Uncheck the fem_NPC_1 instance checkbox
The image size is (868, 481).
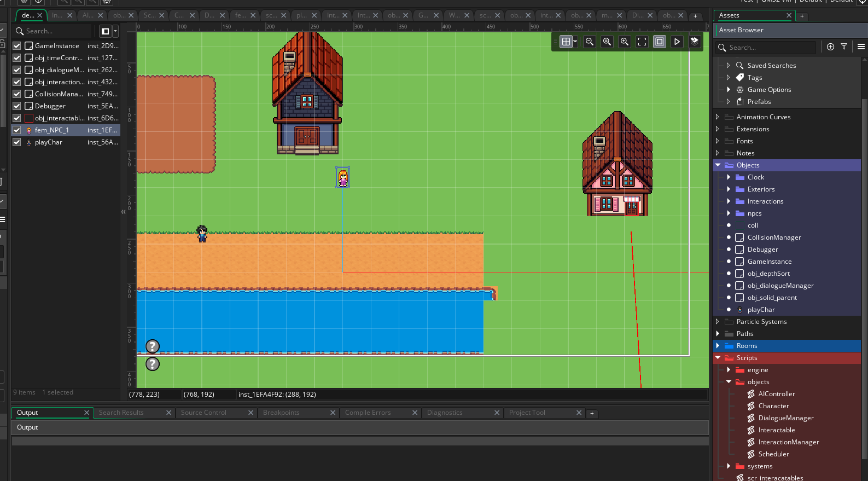(17, 130)
